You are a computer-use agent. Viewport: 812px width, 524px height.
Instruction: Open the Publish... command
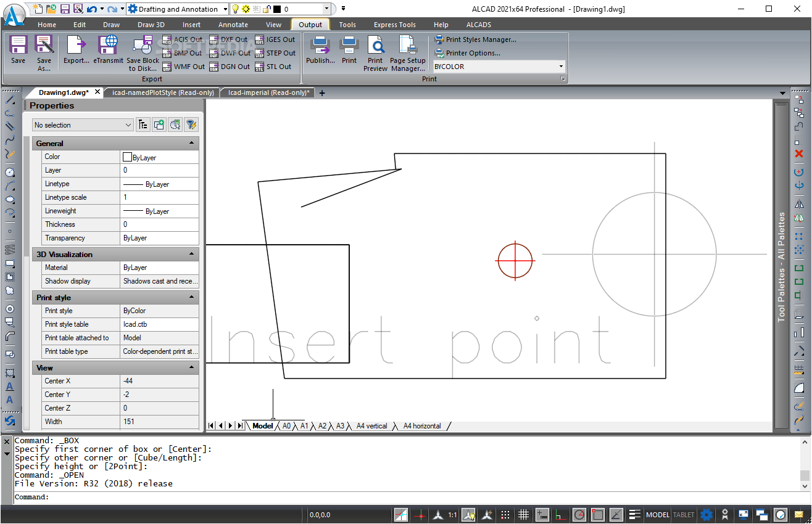tap(320, 50)
